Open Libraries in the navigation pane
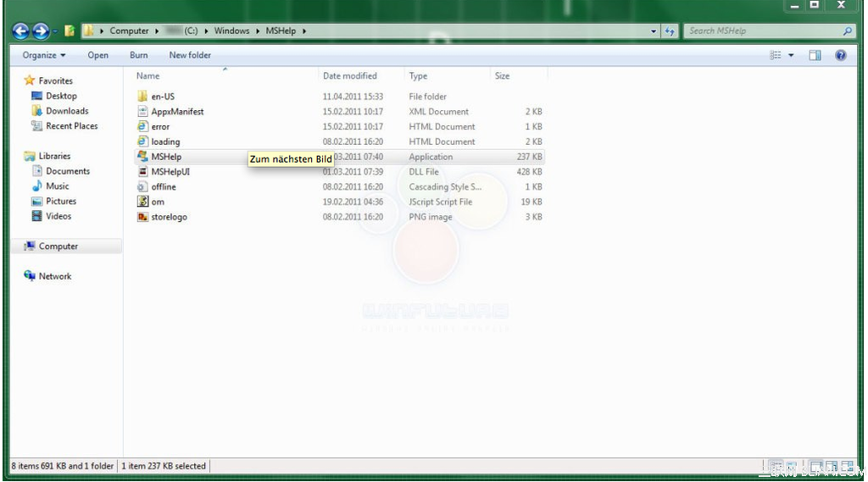The width and height of the screenshot is (868, 482). [x=54, y=156]
